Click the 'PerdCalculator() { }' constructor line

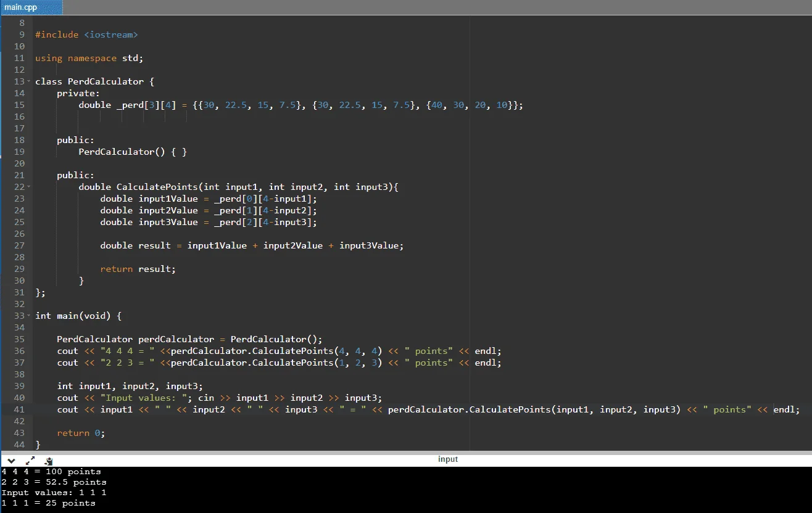point(133,152)
